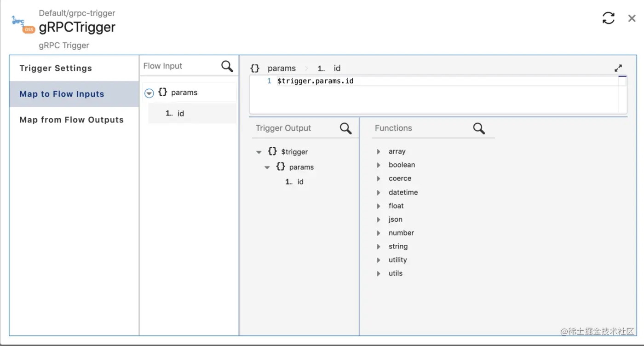644x346 pixels.
Task: Click the params breadcrumb above the editor
Action: coord(282,68)
